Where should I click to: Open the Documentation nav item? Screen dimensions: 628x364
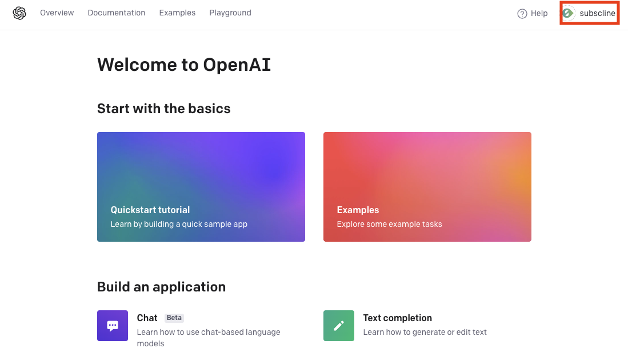117,13
